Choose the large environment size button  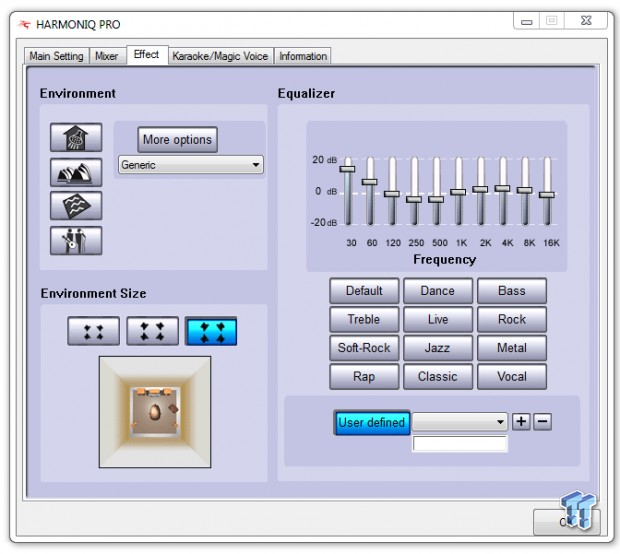pyautogui.click(x=211, y=331)
